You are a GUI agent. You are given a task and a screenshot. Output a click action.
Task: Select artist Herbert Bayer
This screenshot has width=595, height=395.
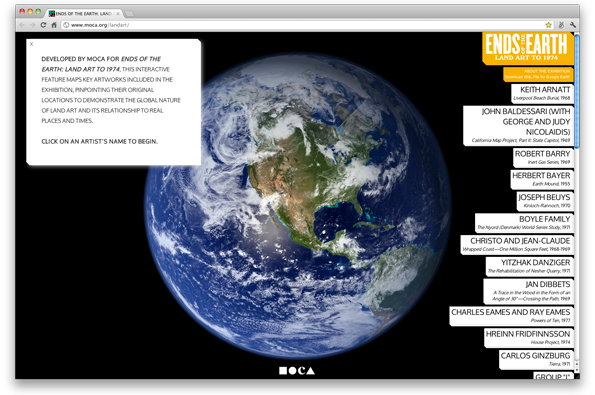pyautogui.click(x=542, y=179)
